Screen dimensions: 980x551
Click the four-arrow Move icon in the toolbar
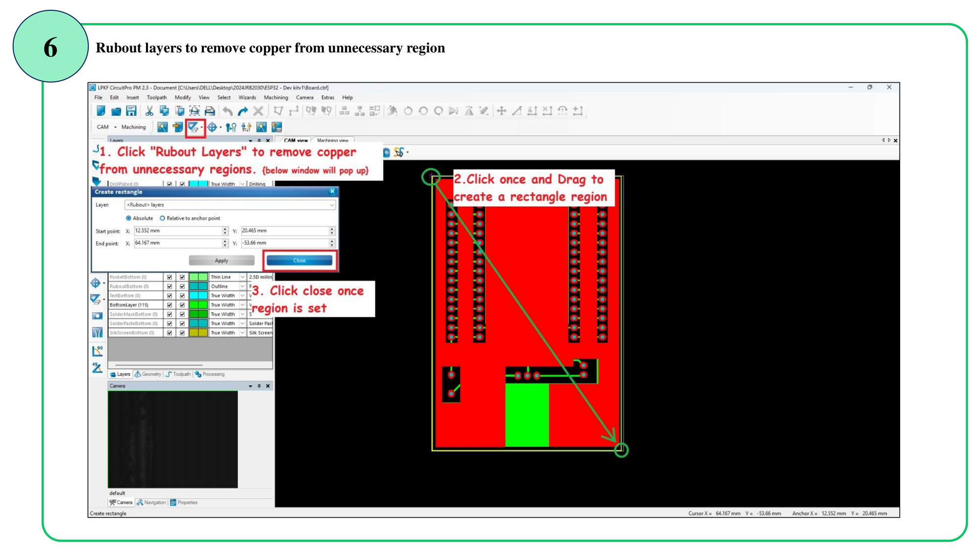tap(501, 111)
